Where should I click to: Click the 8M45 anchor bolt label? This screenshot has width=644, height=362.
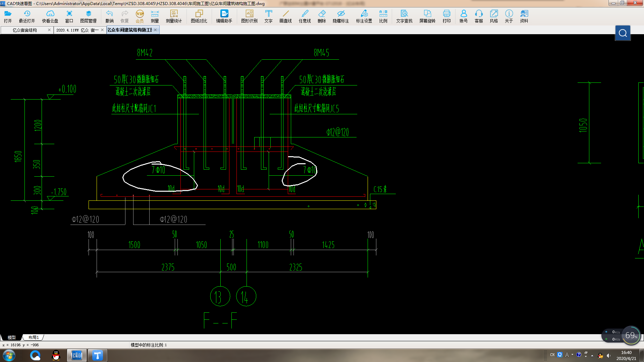[x=321, y=53]
